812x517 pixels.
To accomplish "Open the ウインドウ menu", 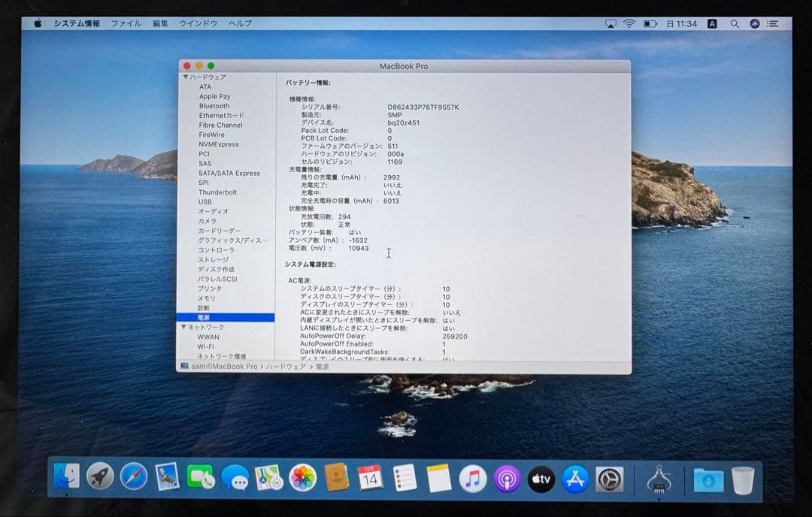I will tap(197, 23).
